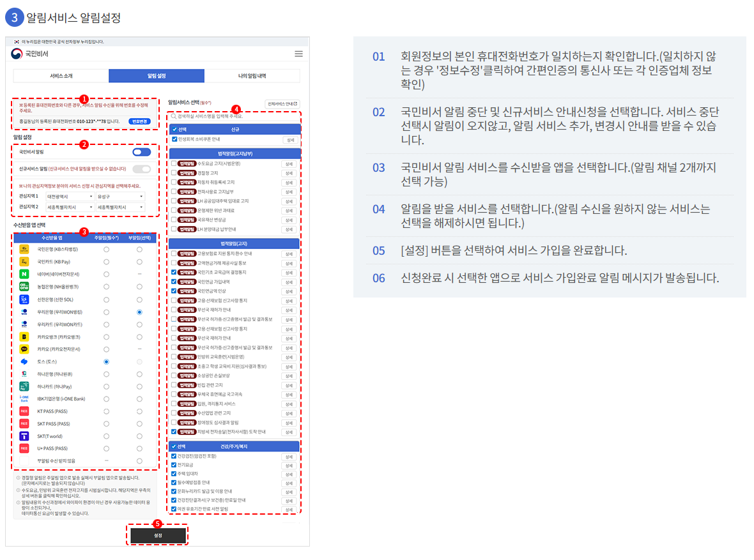Toggle 선택 all checkbox in 신규 header

tap(175, 130)
